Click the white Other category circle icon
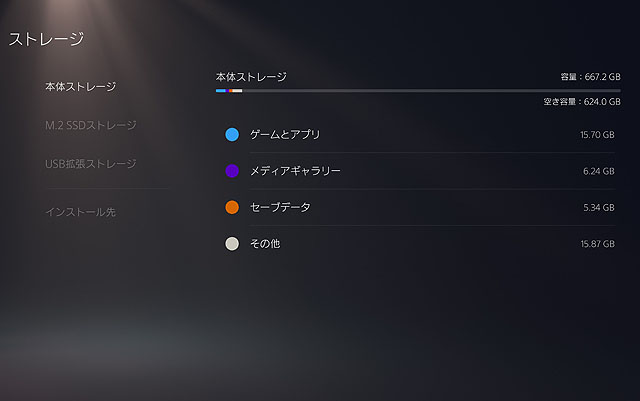 232,243
